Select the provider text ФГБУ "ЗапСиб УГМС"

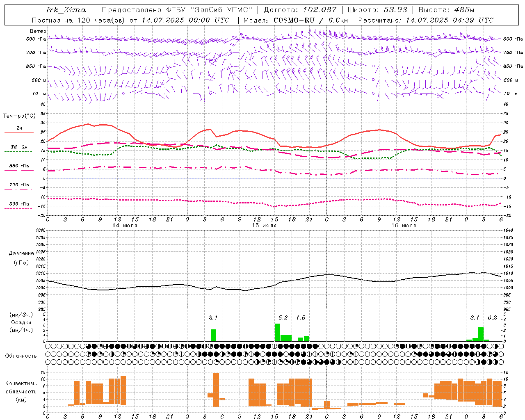[209, 10]
